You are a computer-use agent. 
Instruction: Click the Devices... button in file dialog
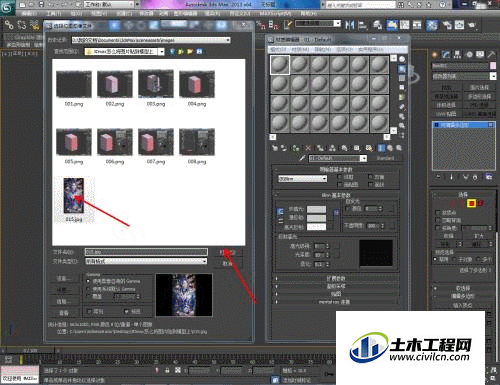click(x=63, y=279)
